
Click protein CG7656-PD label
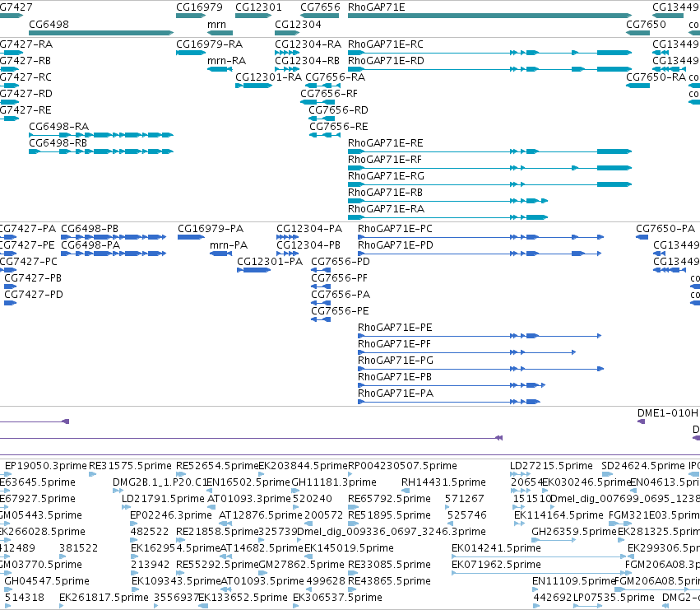click(x=341, y=263)
